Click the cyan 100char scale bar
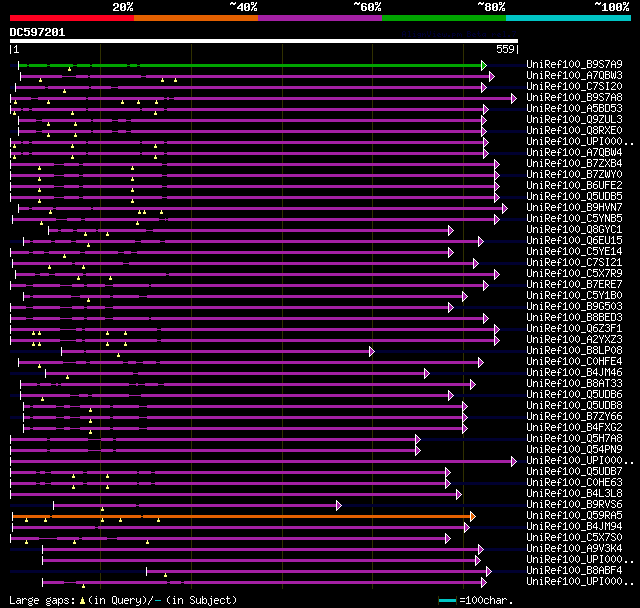This screenshot has width=640, height=608. pos(447,600)
